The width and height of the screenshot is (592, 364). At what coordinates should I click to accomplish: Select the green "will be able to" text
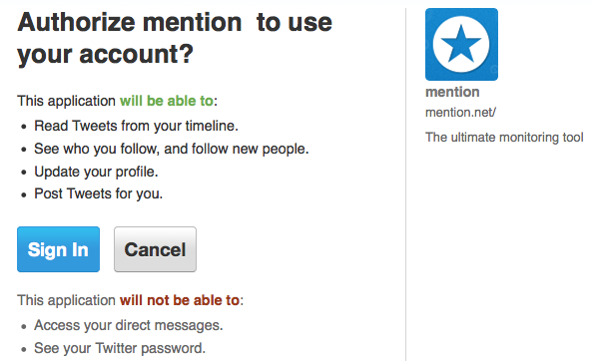167,101
